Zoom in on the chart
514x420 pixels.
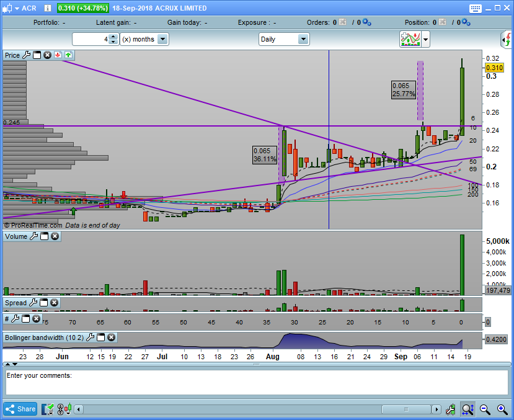pyautogui.click(x=502, y=409)
